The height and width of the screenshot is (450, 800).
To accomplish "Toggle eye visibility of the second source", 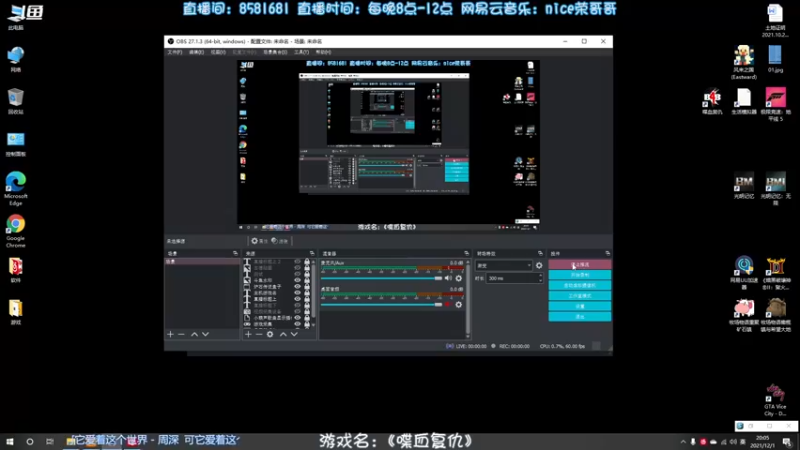I will point(297,268).
